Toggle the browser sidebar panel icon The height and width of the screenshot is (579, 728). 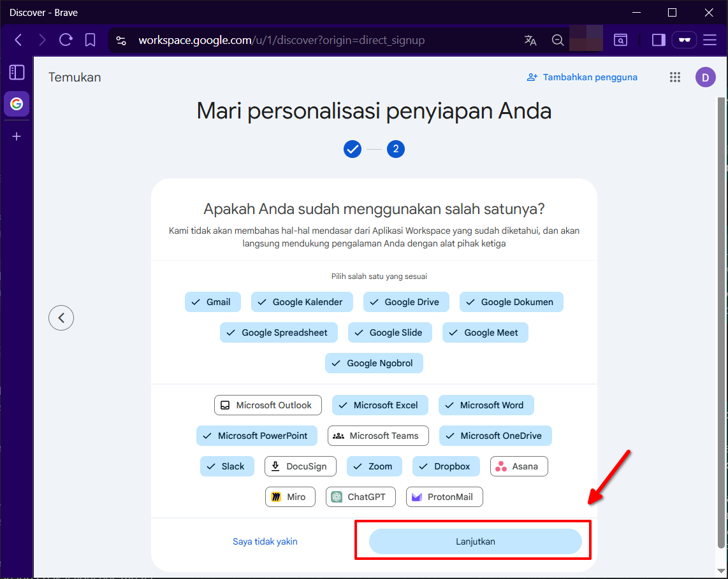tap(659, 40)
